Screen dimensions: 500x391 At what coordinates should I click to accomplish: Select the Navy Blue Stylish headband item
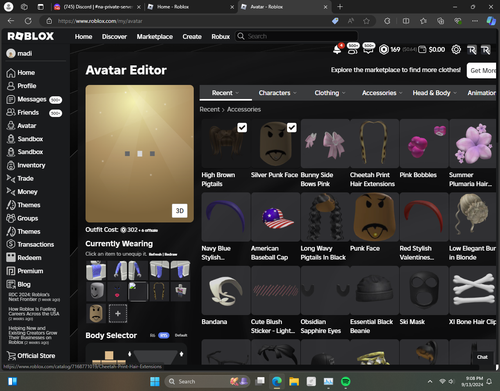tap(226, 217)
